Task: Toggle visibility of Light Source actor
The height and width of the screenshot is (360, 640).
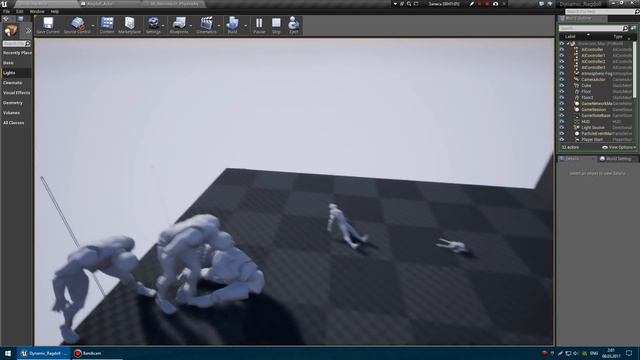Action: click(562, 127)
